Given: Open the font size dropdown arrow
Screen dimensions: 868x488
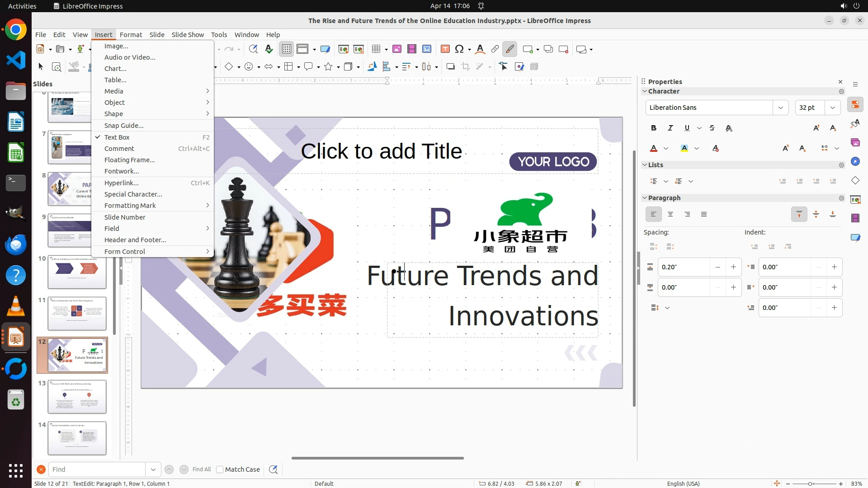Looking at the screenshot, I should pyautogui.click(x=832, y=108).
